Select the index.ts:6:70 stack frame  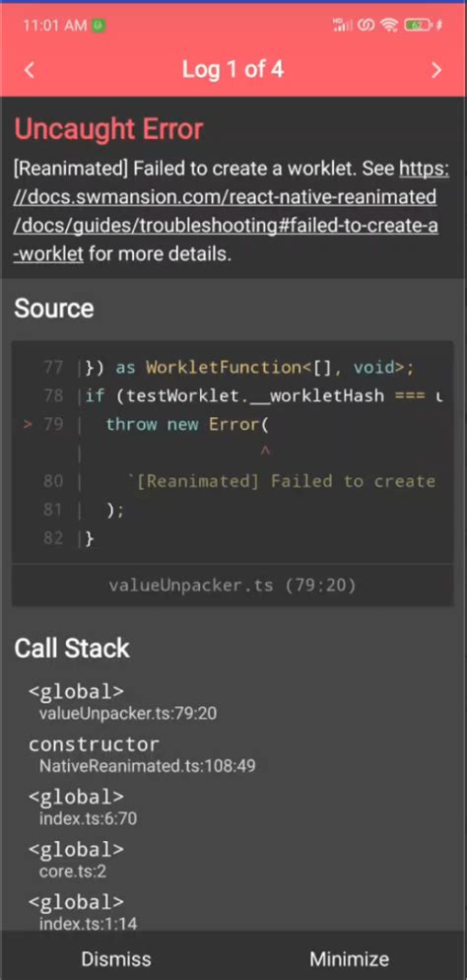pyautogui.click(x=83, y=806)
